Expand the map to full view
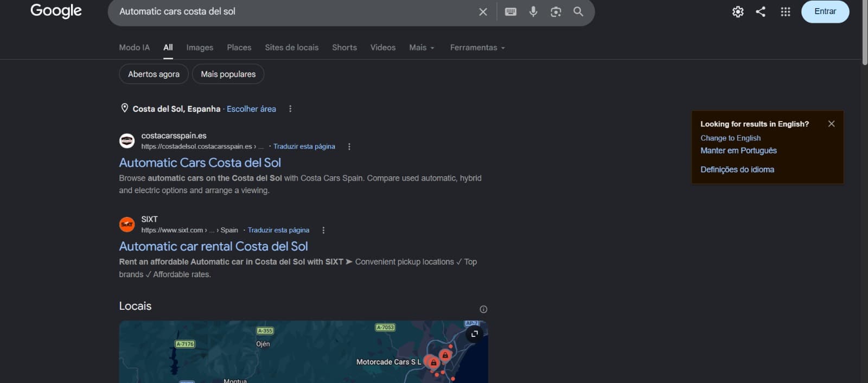 click(x=474, y=334)
